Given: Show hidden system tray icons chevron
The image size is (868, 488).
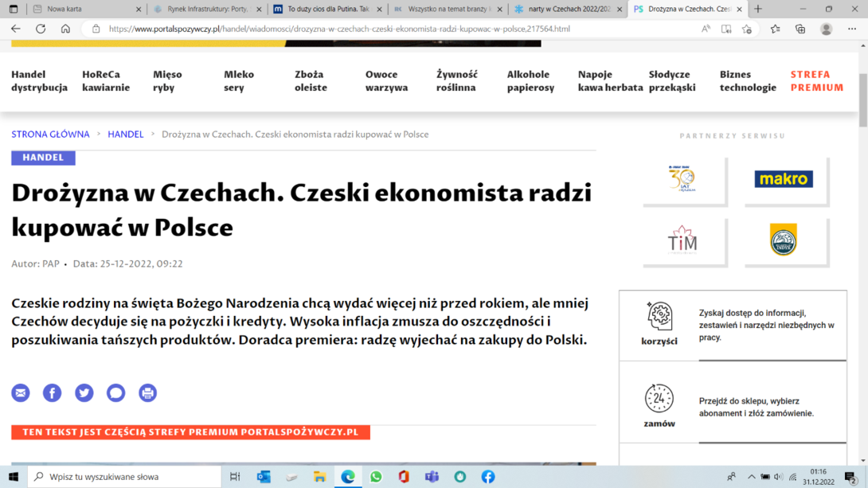Looking at the screenshot, I should (x=751, y=476).
